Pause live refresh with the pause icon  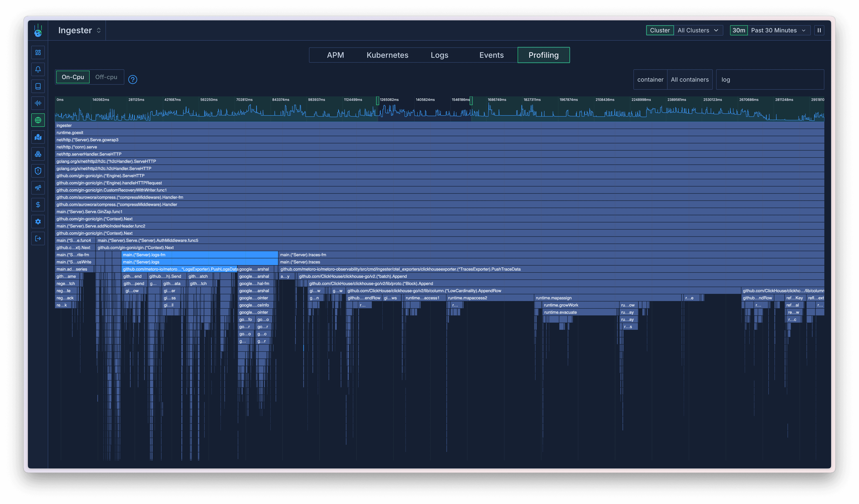(x=819, y=30)
